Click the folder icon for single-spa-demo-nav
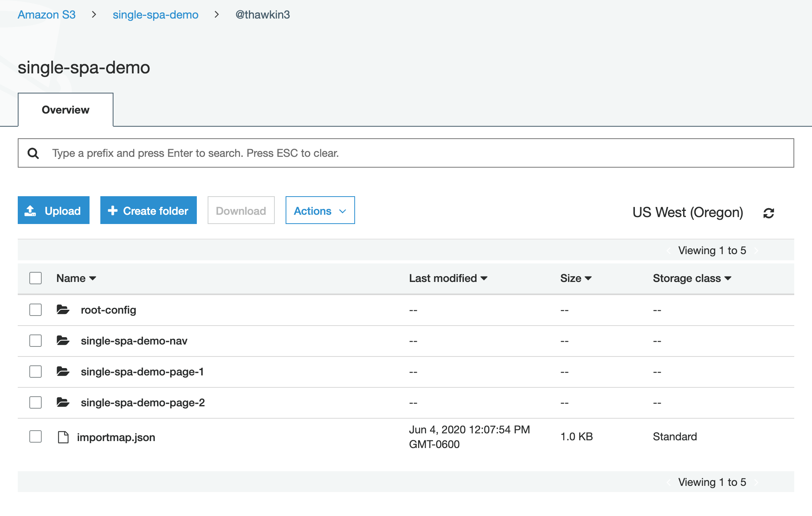Viewport: 812px width, 516px height. click(x=63, y=341)
